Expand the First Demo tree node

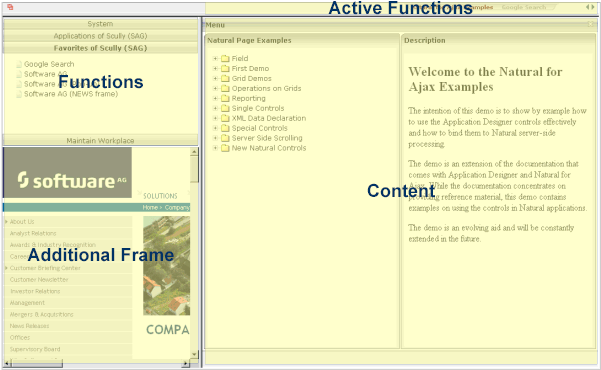[215, 68]
